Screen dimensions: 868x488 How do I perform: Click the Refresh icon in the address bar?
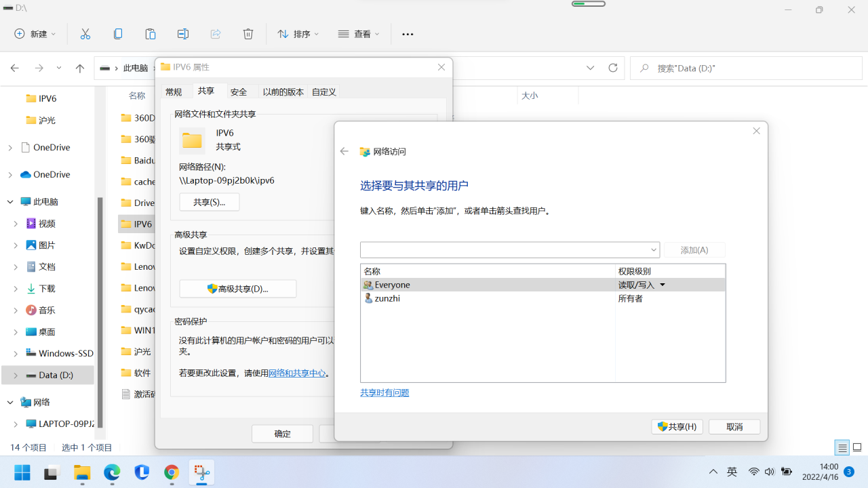pyautogui.click(x=612, y=68)
